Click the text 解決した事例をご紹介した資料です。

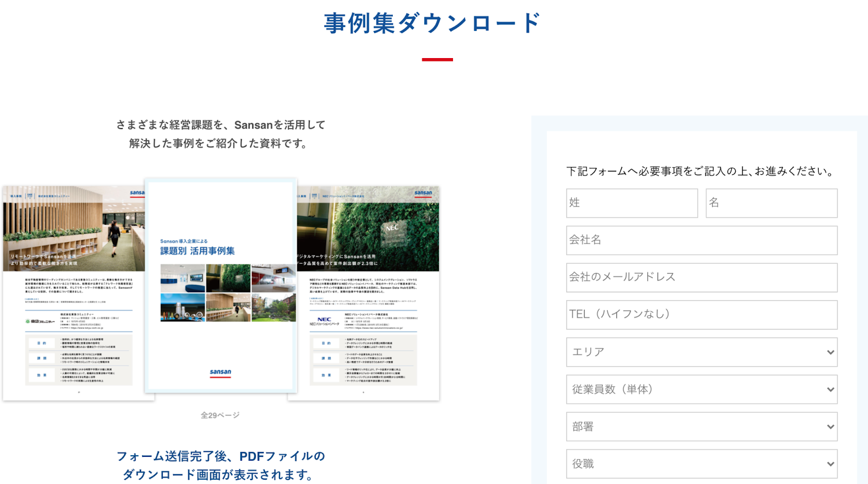(219, 144)
